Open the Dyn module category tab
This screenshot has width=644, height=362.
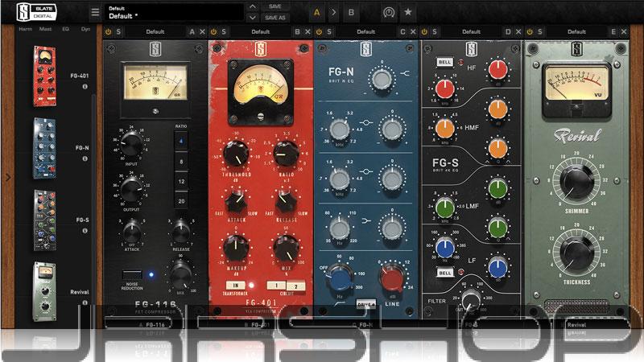(x=85, y=29)
